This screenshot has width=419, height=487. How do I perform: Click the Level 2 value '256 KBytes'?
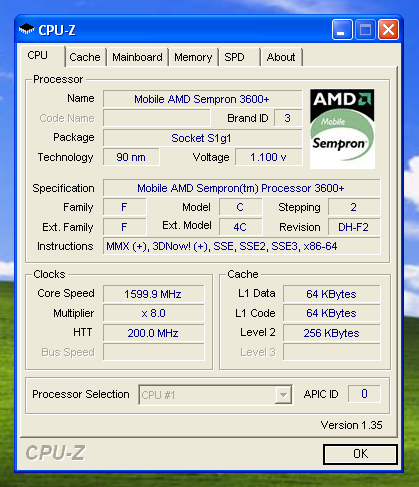pos(331,333)
